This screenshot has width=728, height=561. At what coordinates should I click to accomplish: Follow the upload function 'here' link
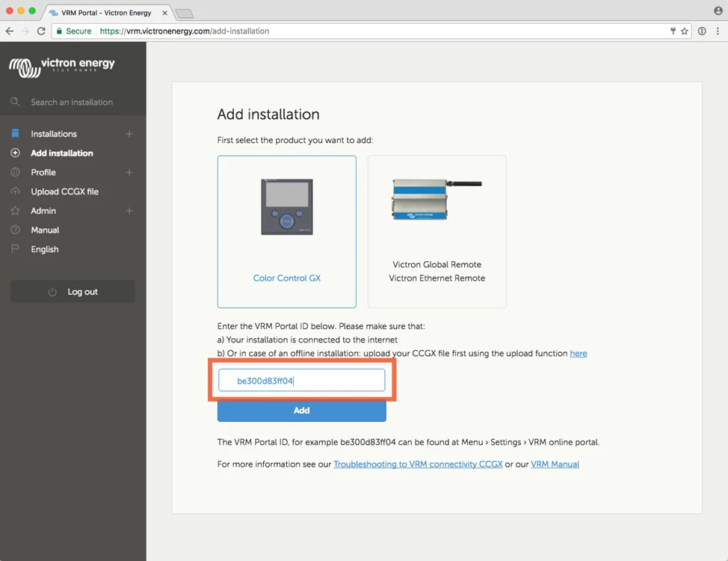[579, 353]
